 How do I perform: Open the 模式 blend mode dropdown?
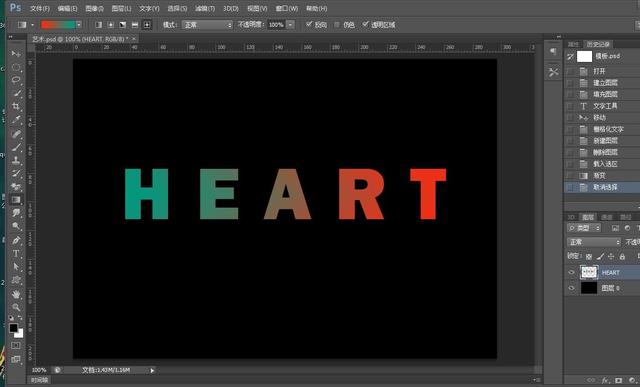[x=207, y=25]
